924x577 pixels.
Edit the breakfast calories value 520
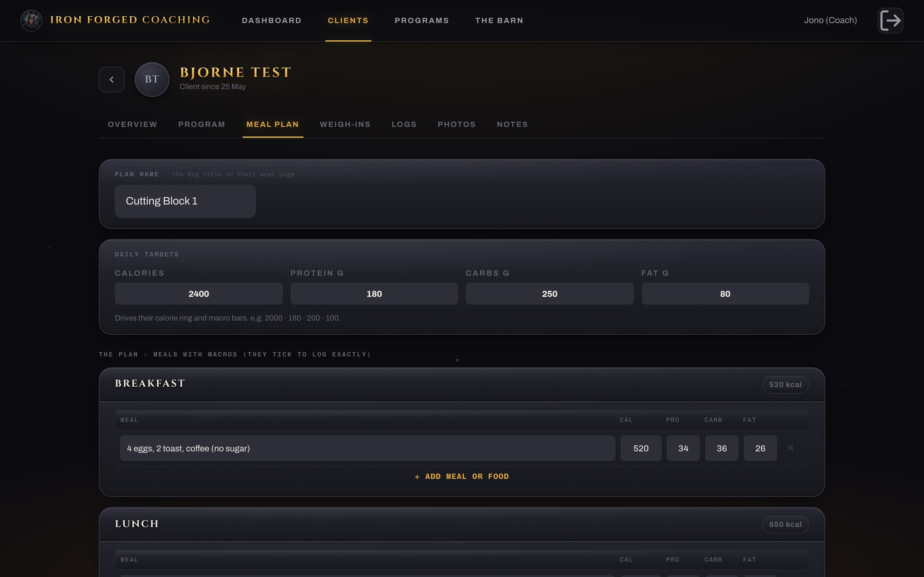click(x=641, y=448)
